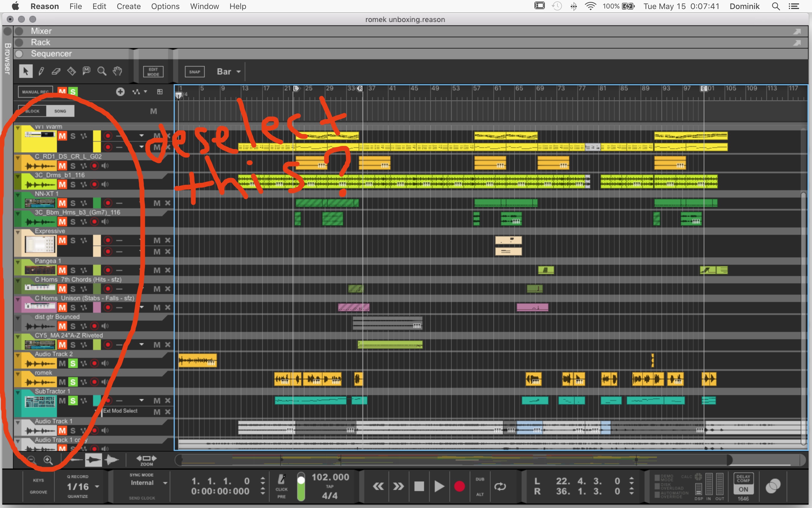Viewport: 812px width, 508px height.
Task: Select the Mute tool
Action: tap(87, 71)
